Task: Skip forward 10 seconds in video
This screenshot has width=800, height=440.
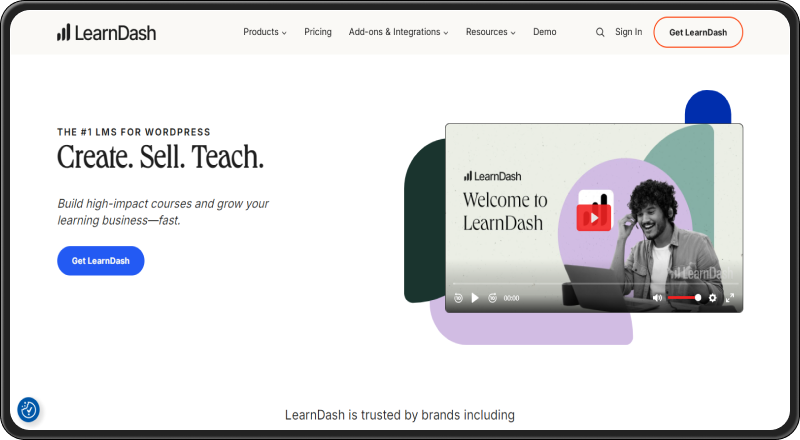Action: click(492, 298)
